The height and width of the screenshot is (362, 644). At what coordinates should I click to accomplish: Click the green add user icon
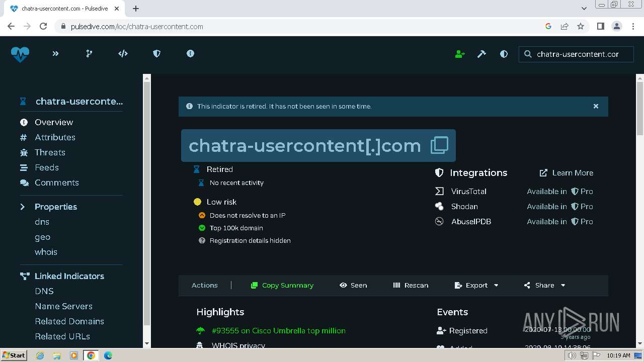[460, 54]
